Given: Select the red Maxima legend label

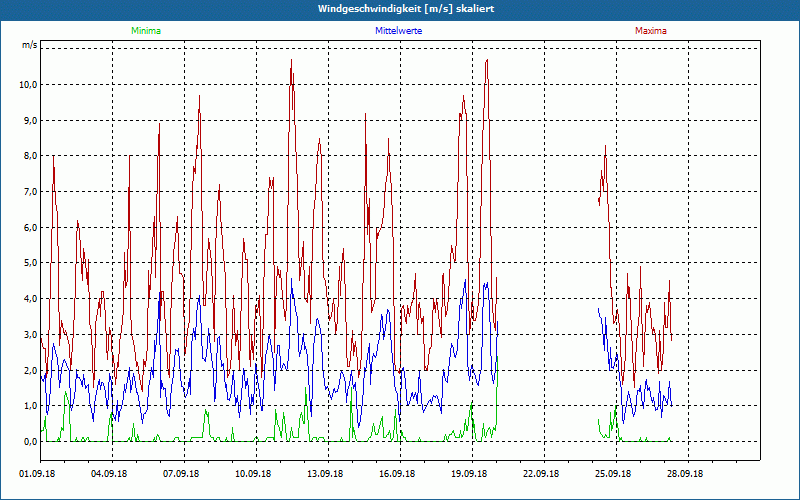Looking at the screenshot, I should pyautogui.click(x=651, y=31).
